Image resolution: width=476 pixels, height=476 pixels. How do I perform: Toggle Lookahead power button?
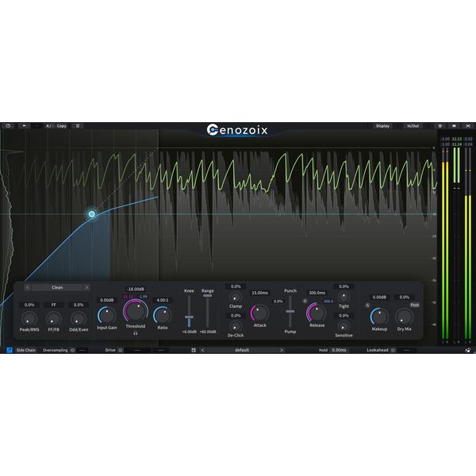pos(393,350)
